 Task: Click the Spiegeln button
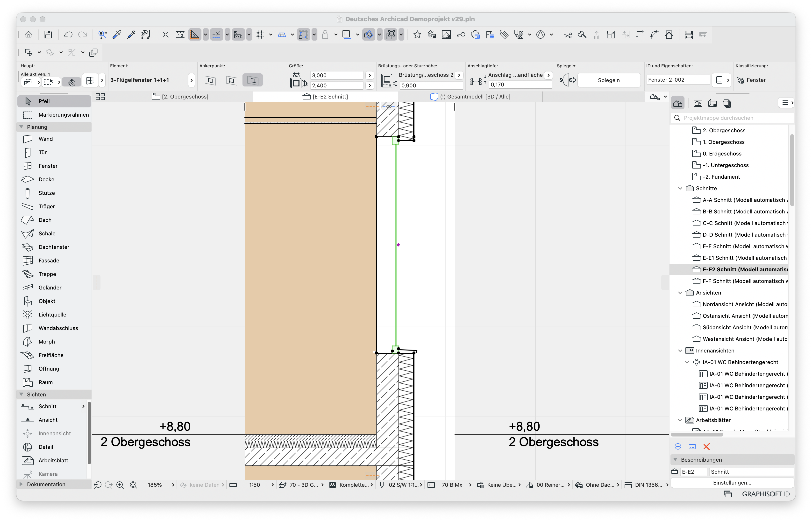[609, 80]
